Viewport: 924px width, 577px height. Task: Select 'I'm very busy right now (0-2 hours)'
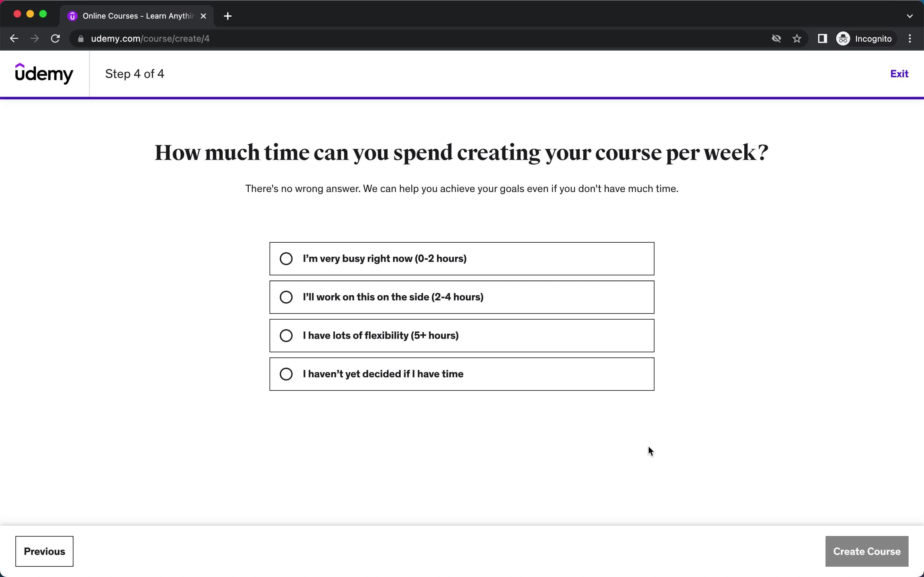[286, 258]
